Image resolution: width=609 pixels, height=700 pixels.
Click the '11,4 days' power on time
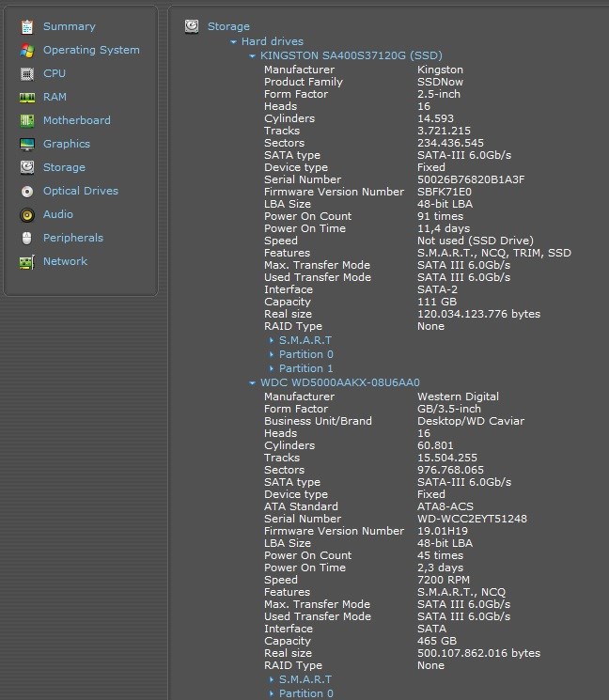pos(444,228)
